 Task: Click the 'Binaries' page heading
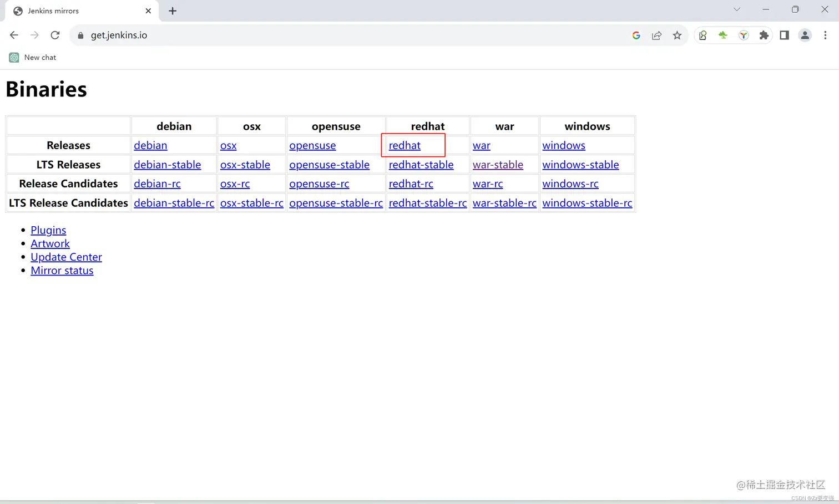(x=46, y=89)
